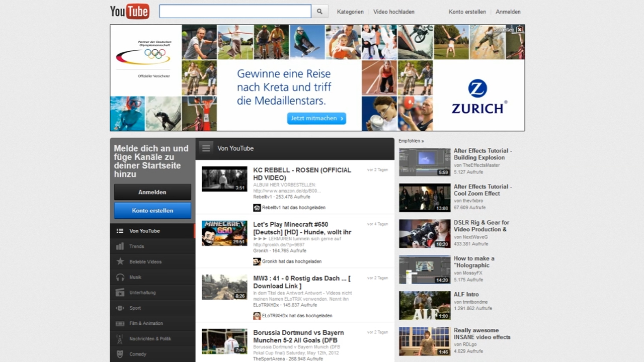Open KC REBELL - ROSEN video thumbnail
This screenshot has width=644, height=362.
[224, 179]
